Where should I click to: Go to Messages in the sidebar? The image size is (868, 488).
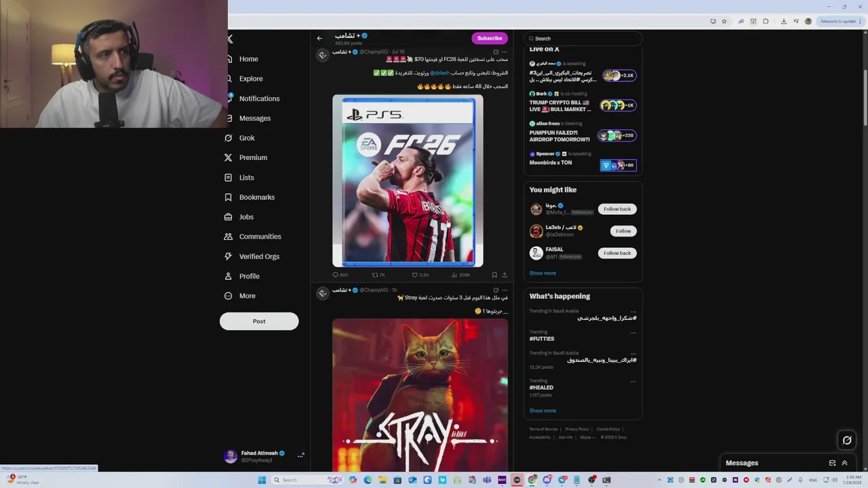254,118
